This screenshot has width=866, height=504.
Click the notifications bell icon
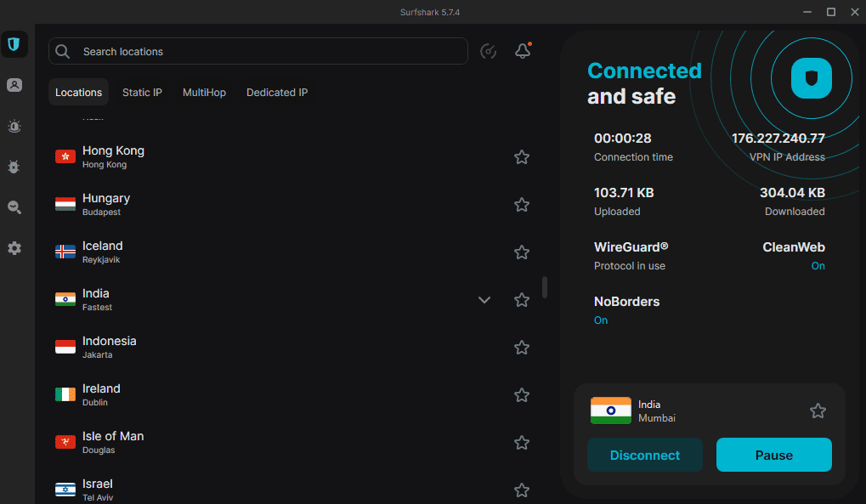click(523, 51)
